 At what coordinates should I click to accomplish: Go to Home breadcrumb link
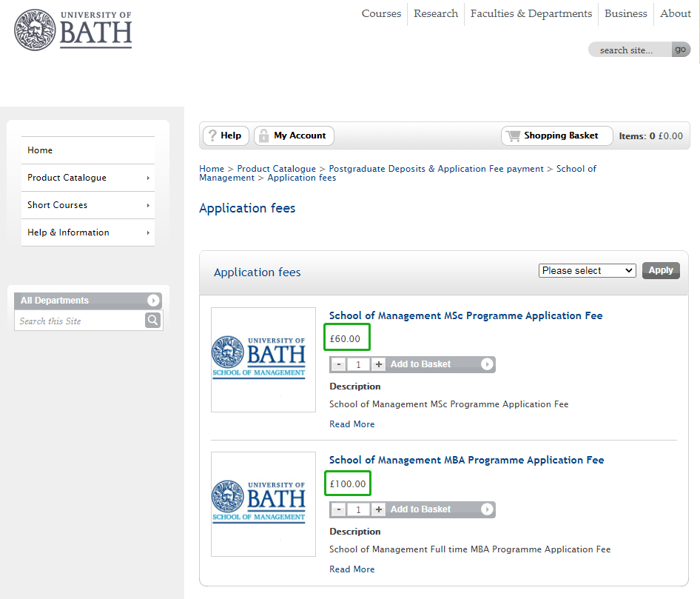[x=212, y=168]
